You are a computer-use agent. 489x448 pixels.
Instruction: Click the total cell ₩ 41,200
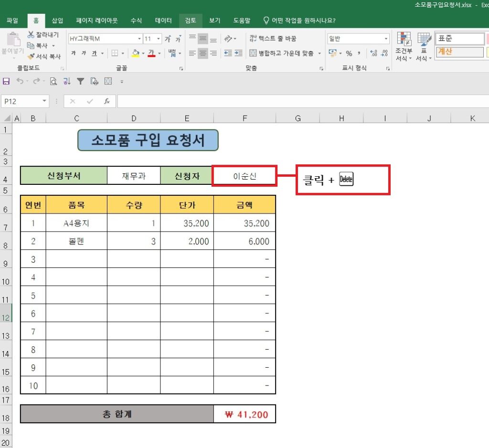[x=244, y=414]
